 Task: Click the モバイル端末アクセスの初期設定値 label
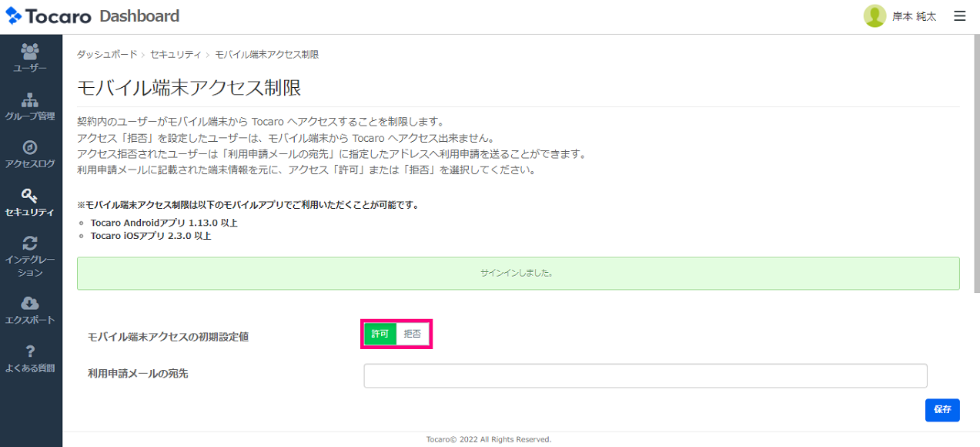coord(168,337)
